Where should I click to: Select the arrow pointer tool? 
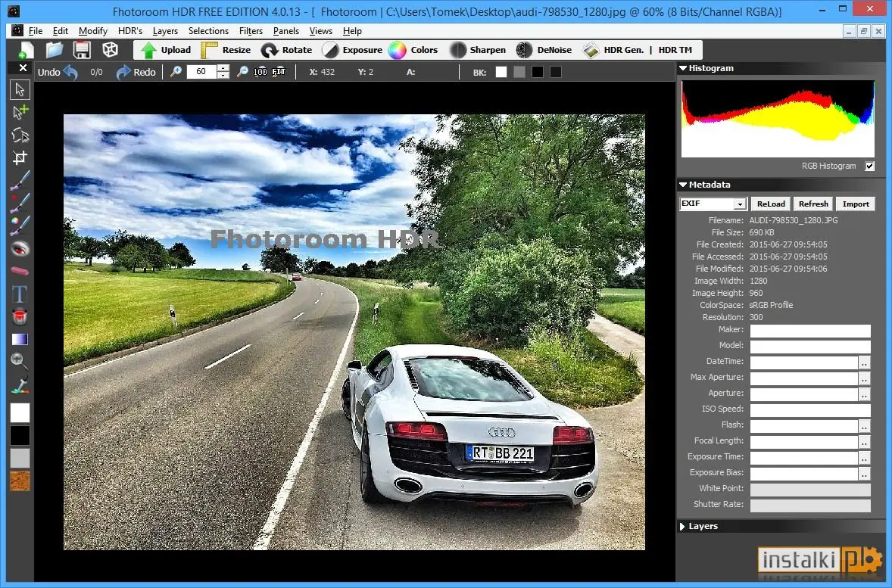coord(20,90)
